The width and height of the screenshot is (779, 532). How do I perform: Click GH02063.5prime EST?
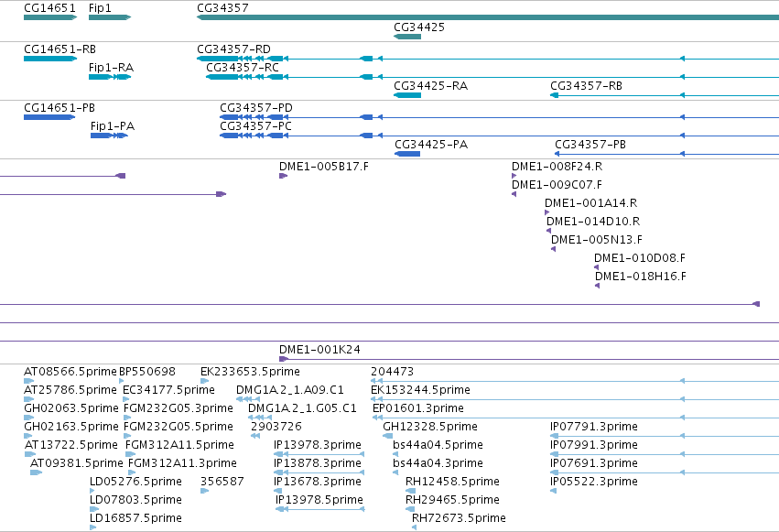28,418
